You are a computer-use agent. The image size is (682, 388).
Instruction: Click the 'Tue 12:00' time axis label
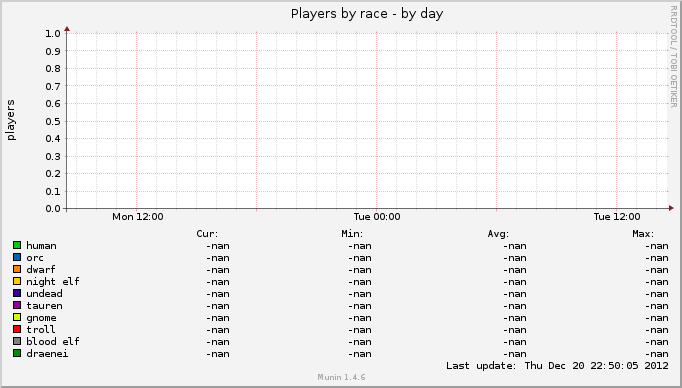(x=617, y=217)
